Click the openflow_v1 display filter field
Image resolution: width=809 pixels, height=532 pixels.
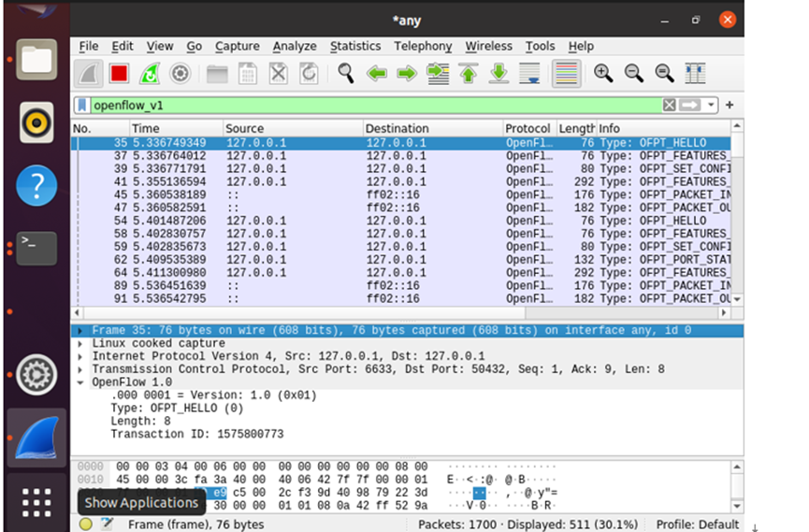tap(374, 106)
